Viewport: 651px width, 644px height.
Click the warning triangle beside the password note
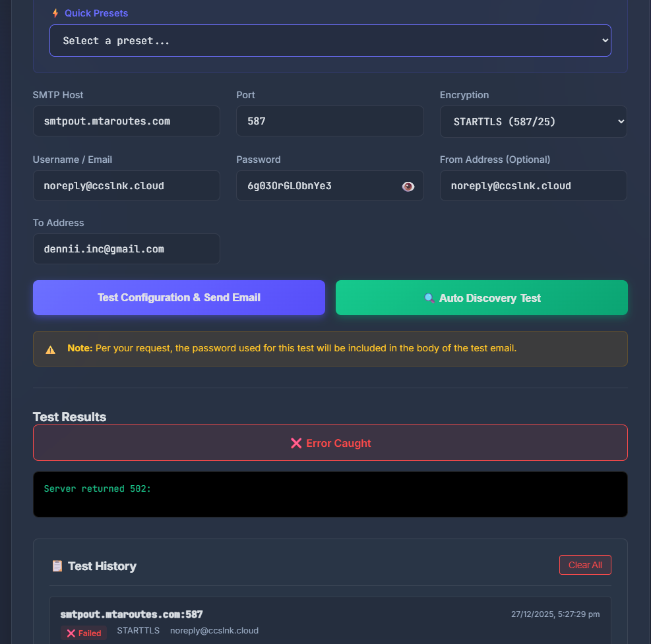point(51,348)
